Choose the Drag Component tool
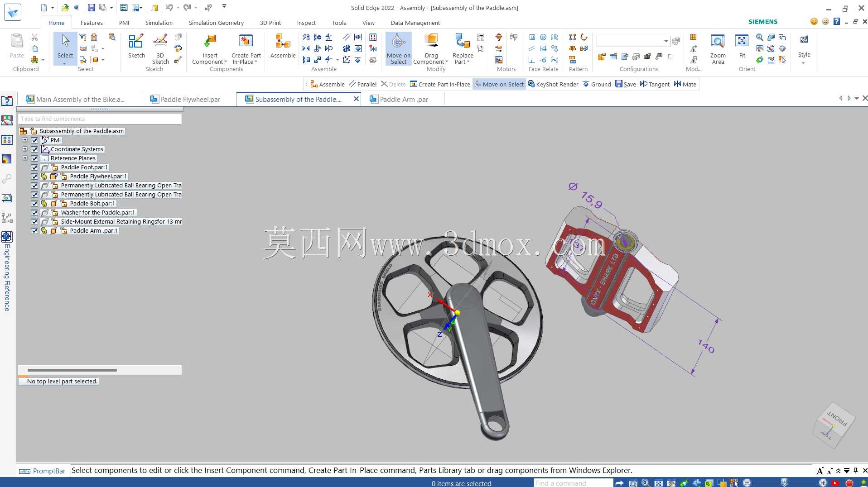 point(431,49)
